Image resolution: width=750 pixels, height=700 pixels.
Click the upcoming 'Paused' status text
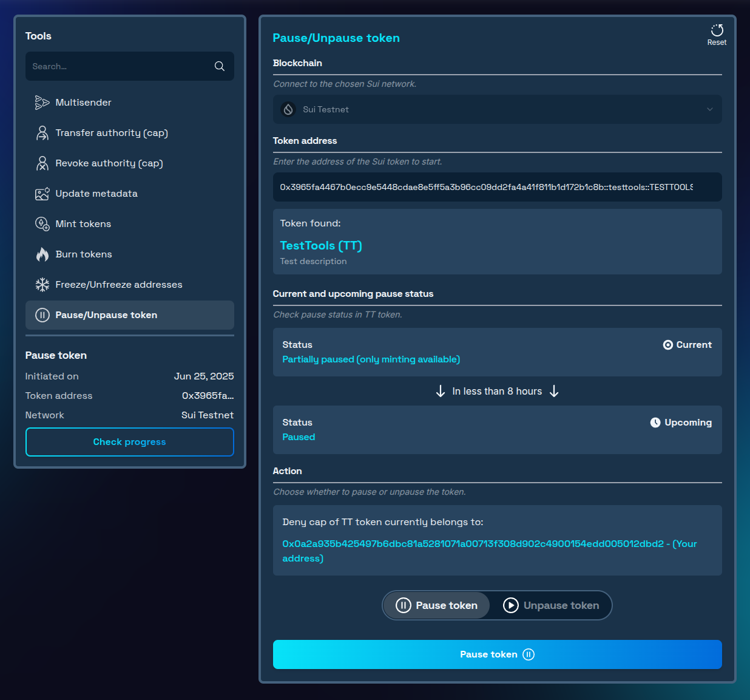299,437
